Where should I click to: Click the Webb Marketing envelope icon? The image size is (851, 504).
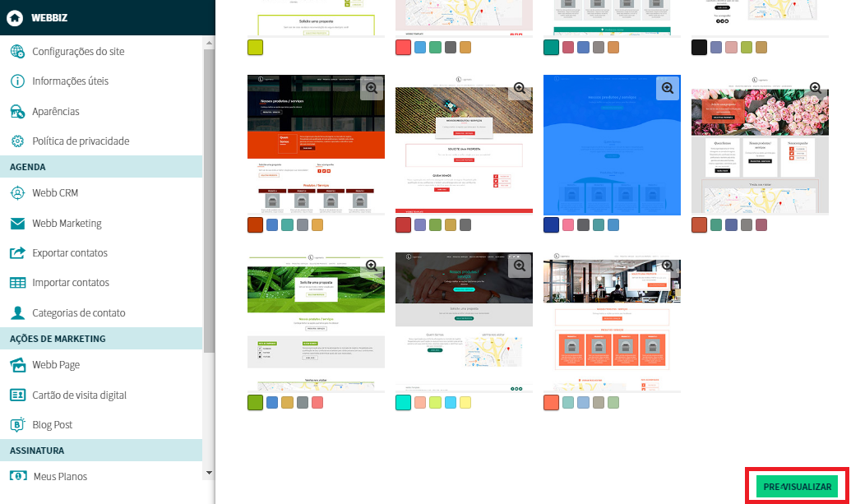tap(17, 224)
